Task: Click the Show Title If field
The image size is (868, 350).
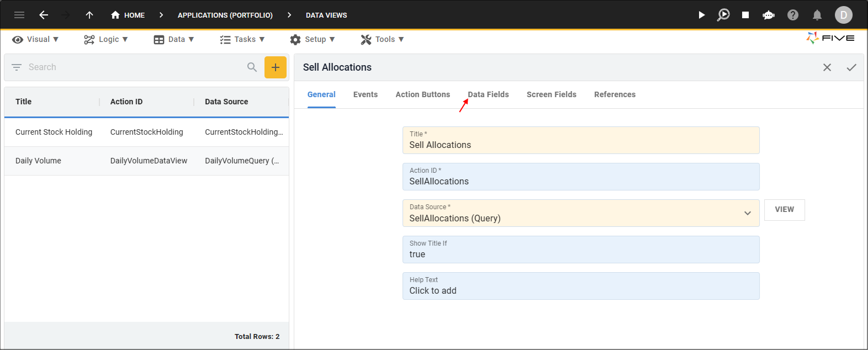Action: point(581,250)
